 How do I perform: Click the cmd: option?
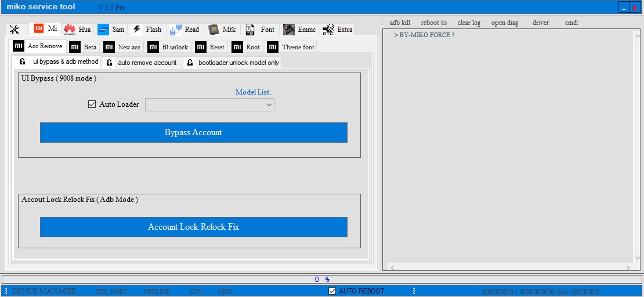571,23
